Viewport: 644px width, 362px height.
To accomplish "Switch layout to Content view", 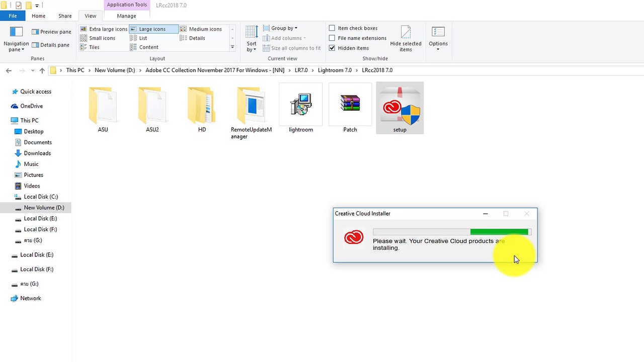I will click(144, 47).
